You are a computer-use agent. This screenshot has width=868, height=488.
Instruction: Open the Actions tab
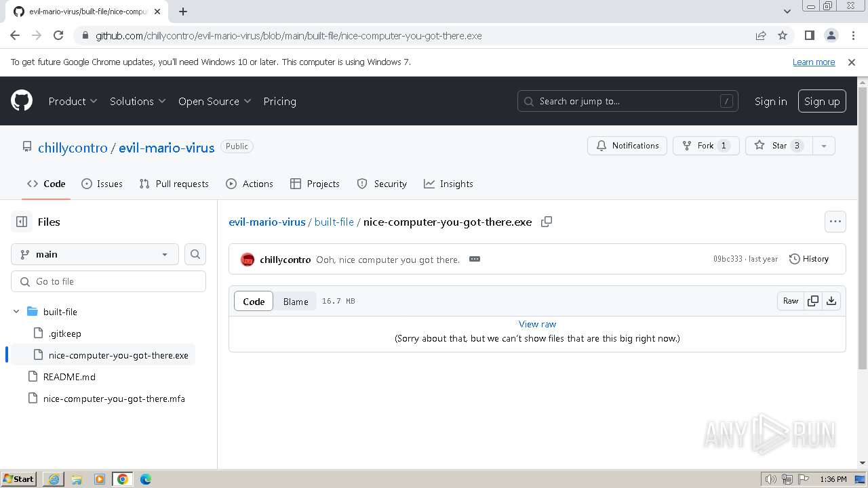coord(250,184)
